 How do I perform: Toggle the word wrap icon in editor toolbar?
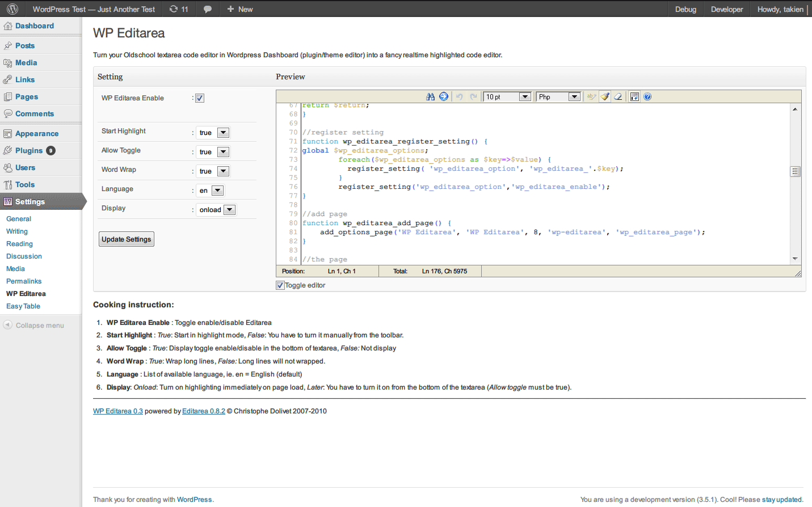click(634, 97)
